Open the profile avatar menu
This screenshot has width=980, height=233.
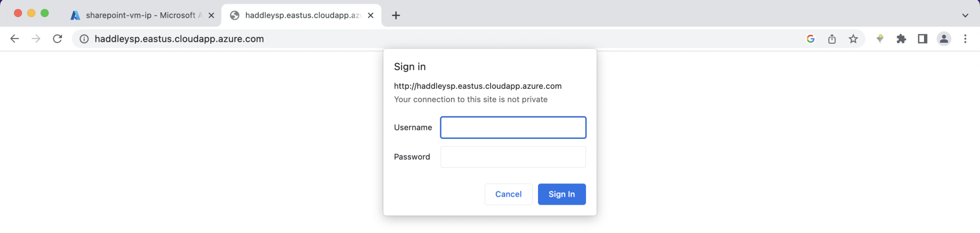tap(944, 39)
